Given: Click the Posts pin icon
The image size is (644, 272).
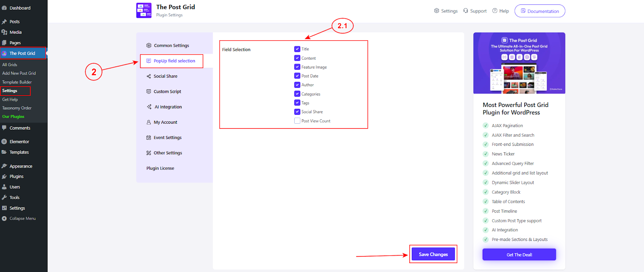Looking at the screenshot, I should point(4,22).
